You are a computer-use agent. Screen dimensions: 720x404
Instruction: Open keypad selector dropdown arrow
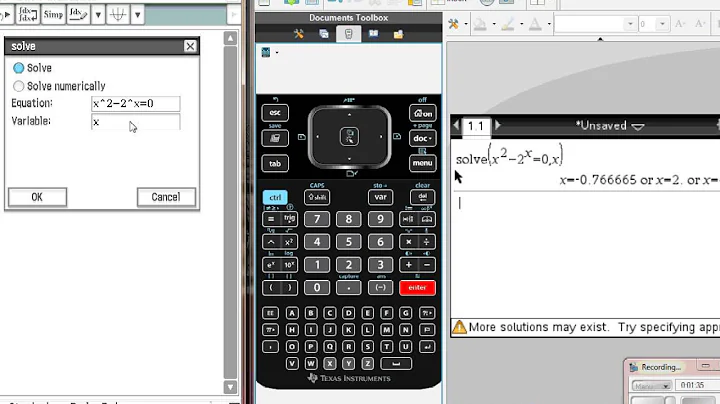tap(277, 52)
